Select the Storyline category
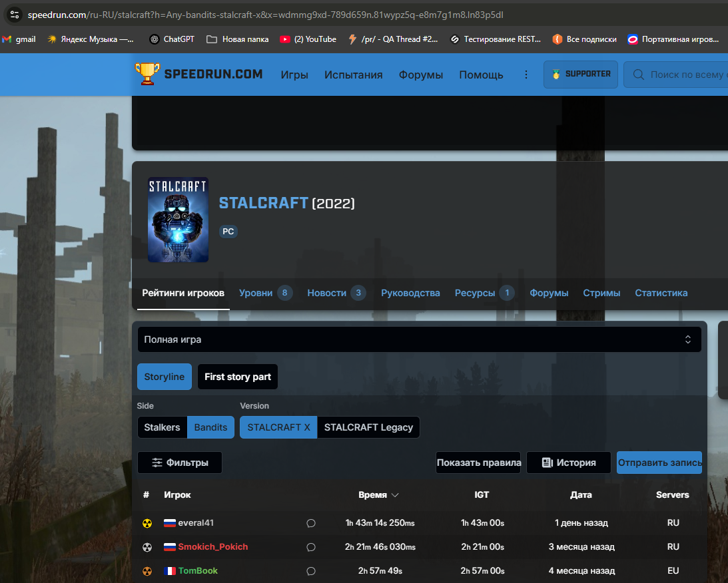Viewport: 728px width, 583px height. tap(165, 377)
